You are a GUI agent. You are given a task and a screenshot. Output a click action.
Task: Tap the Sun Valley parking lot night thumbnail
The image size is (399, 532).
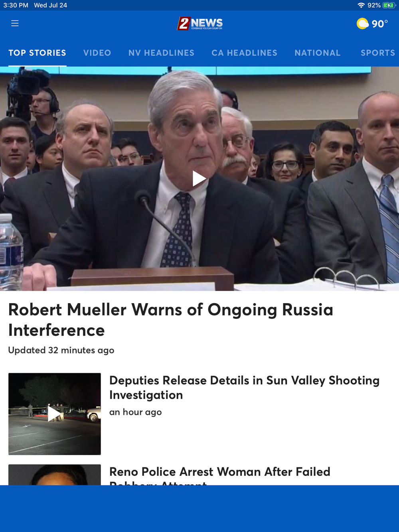[x=55, y=414]
